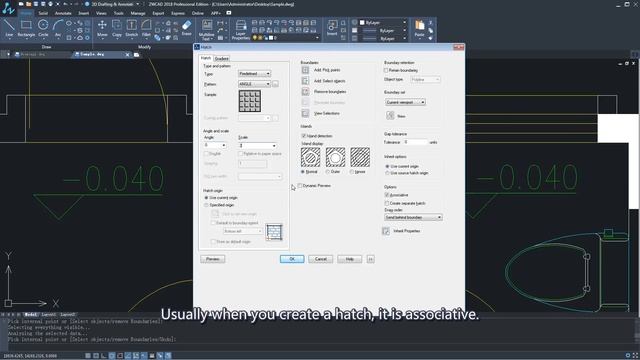Open the Draw order dropdown
This screenshot has width=640, height=360.
(x=413, y=218)
